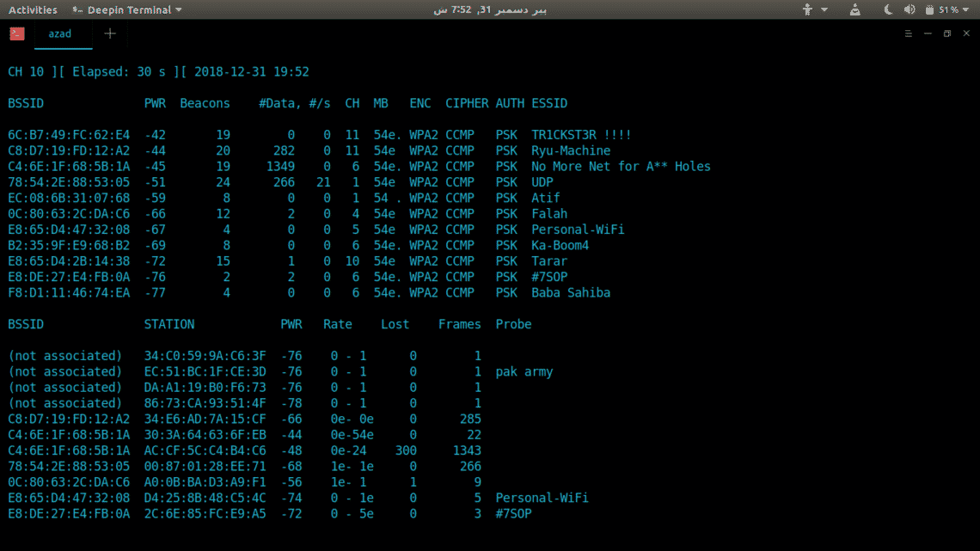Viewport: 980px width, 551px height.
Task: Toggle night light moon icon
Action: coord(888,9)
